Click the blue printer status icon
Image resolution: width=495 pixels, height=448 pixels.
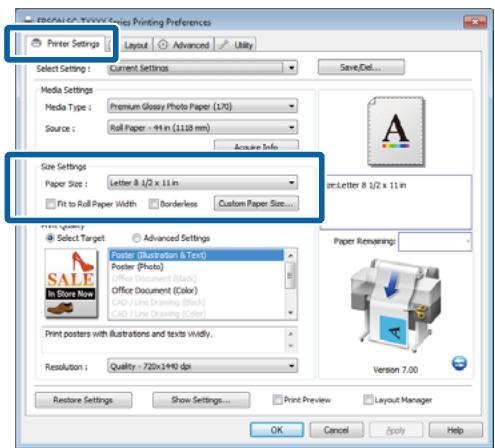(459, 363)
